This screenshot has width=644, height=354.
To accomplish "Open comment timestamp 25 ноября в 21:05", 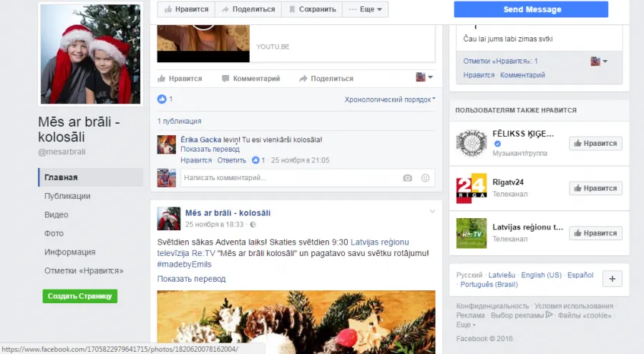I will (x=300, y=160).
